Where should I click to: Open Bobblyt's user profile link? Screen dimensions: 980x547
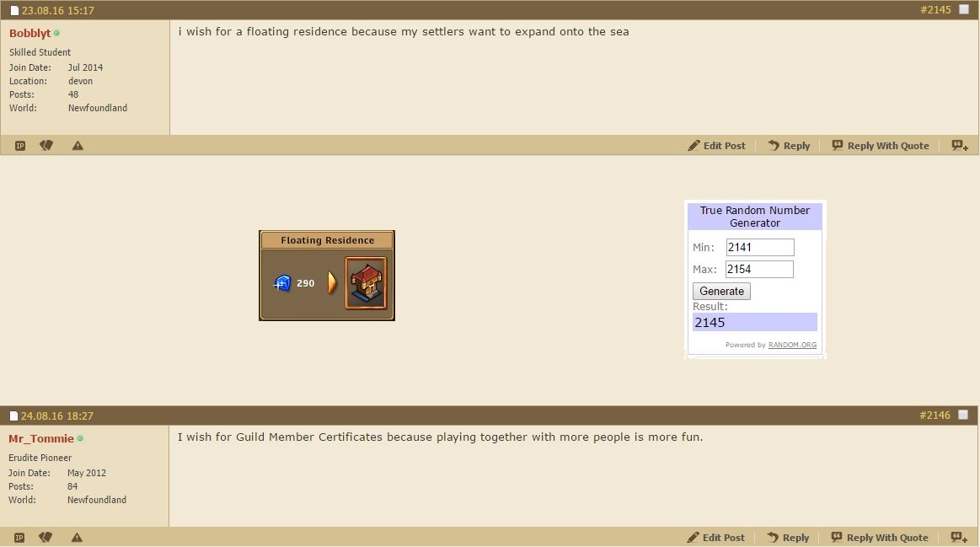tap(29, 33)
